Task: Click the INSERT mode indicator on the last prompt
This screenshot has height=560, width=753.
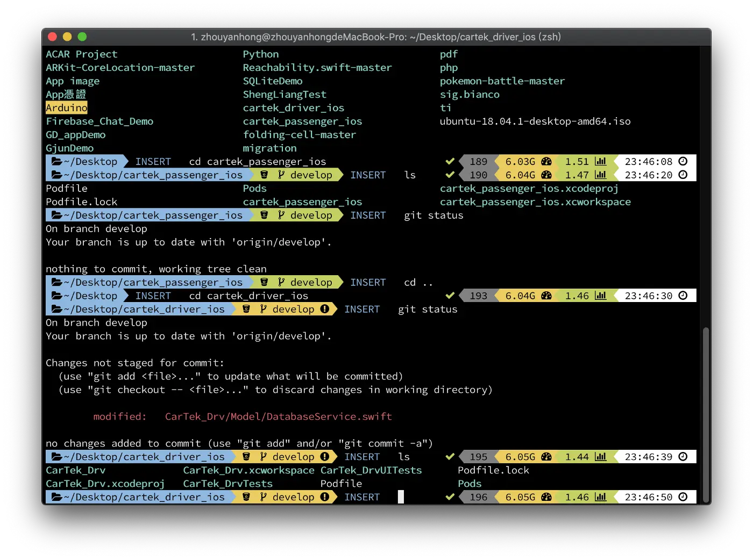Action: [362, 497]
